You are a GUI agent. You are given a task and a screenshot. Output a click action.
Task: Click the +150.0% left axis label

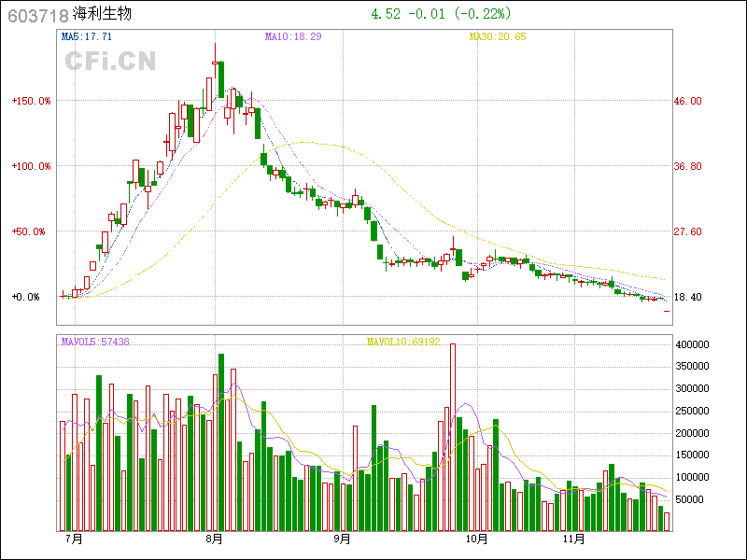(31, 101)
